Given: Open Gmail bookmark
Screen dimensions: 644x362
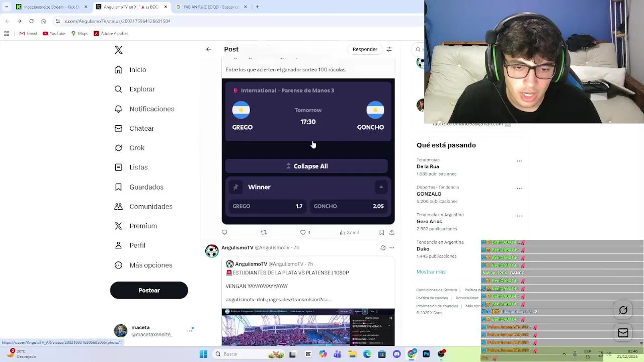Looking at the screenshot, I should click(x=28, y=34).
